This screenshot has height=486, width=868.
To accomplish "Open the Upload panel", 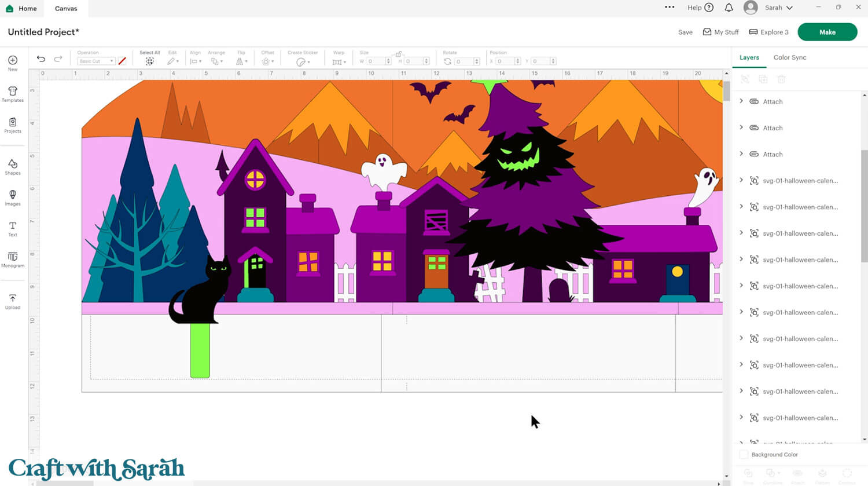I will coord(12,300).
